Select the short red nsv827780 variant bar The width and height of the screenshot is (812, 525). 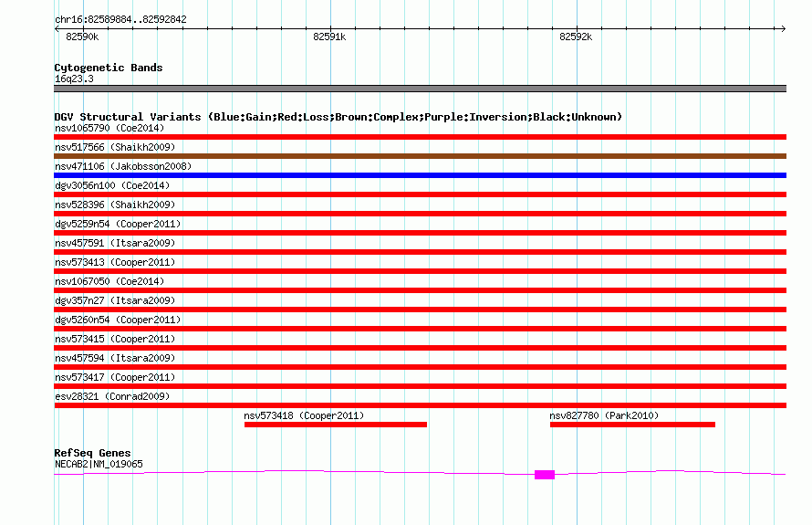632,425
